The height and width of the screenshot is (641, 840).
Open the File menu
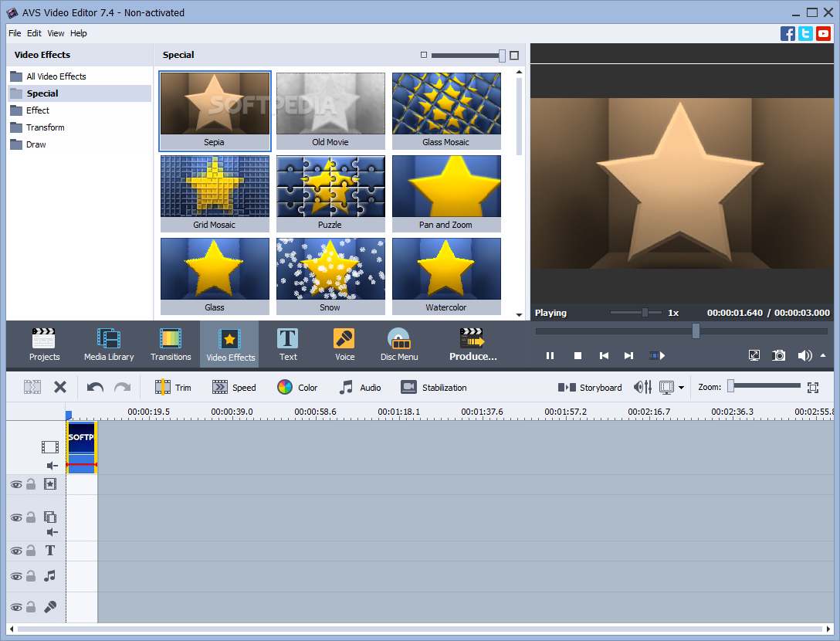coord(15,33)
